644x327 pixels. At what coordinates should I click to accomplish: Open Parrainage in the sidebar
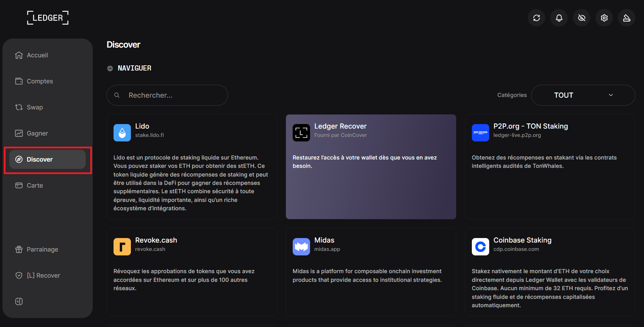point(48,250)
